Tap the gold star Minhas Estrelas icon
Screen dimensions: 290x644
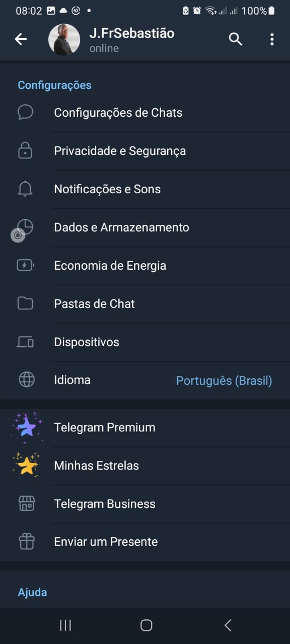26,465
